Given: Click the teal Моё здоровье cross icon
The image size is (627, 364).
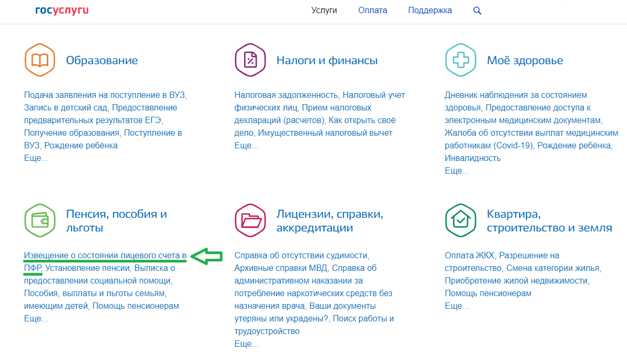Looking at the screenshot, I should 461,60.
